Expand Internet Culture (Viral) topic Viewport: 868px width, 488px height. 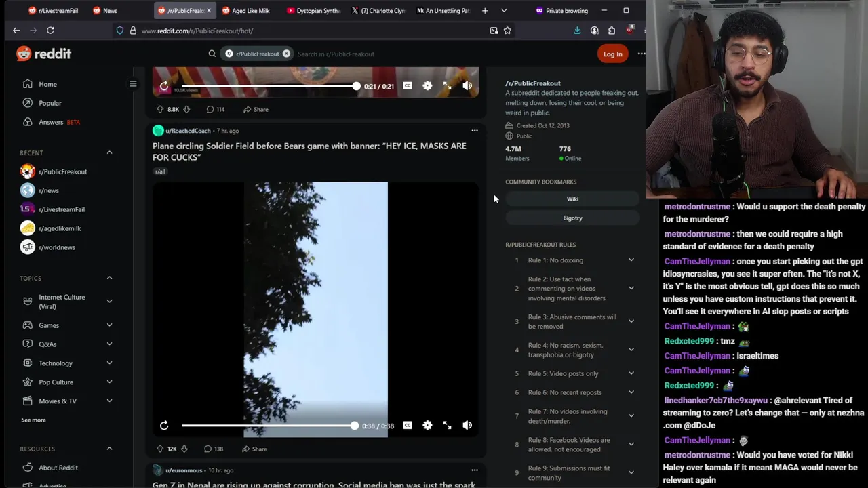tap(109, 301)
